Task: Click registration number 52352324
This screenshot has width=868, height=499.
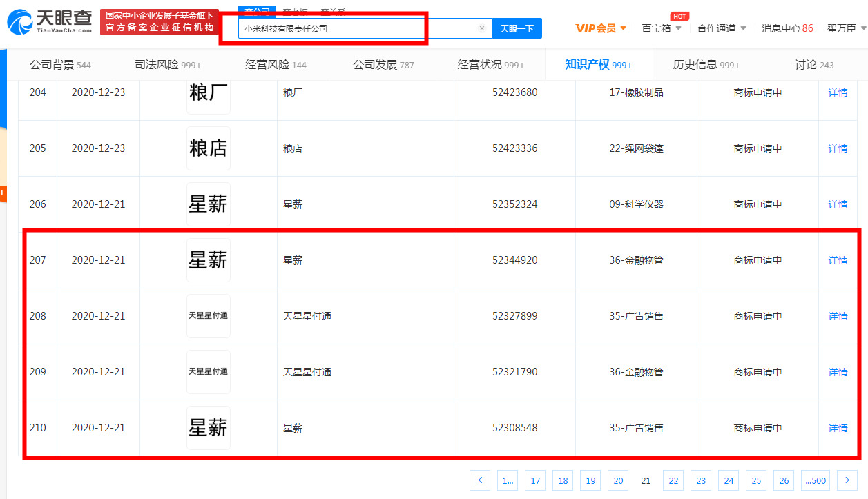Action: pyautogui.click(x=514, y=204)
